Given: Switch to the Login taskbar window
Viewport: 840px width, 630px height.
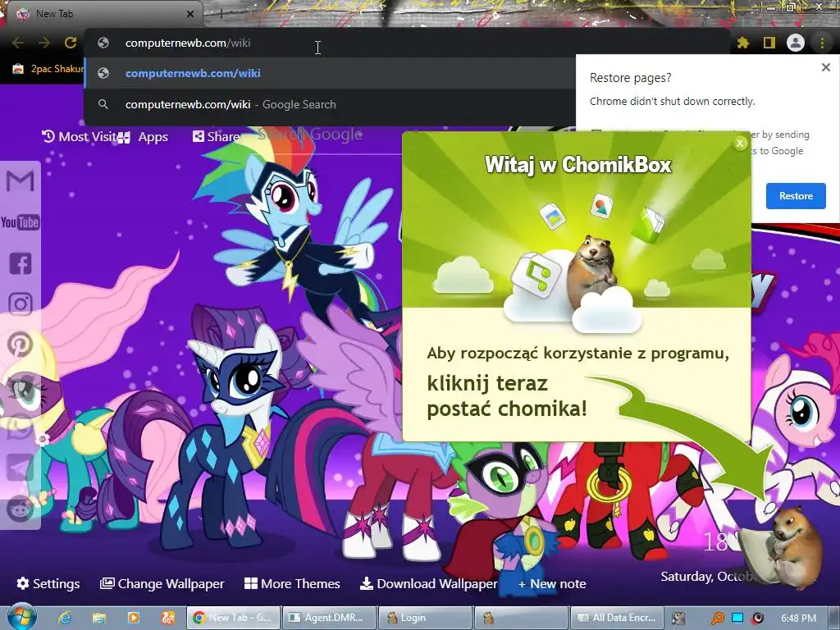Looking at the screenshot, I should 425,618.
